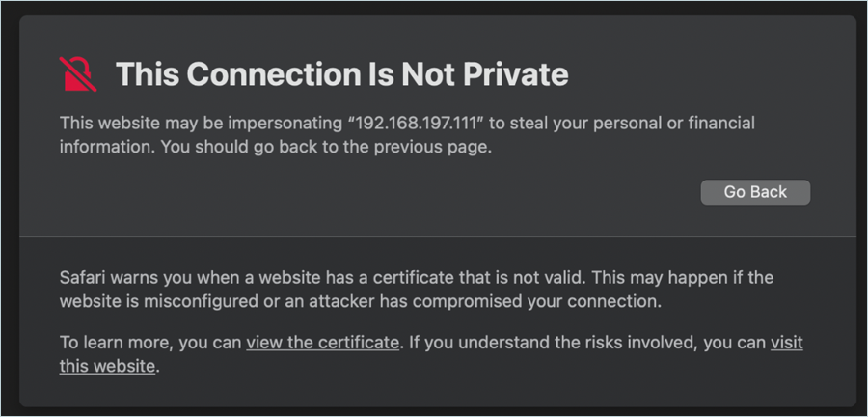Click the 'This Connection Is Not Private' heading
The width and height of the screenshot is (868, 417).
341,74
